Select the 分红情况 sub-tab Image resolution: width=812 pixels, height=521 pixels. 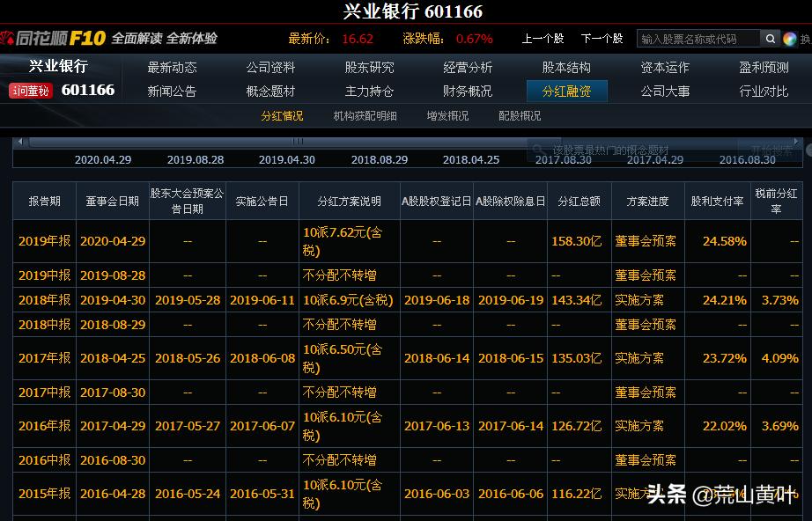282,115
